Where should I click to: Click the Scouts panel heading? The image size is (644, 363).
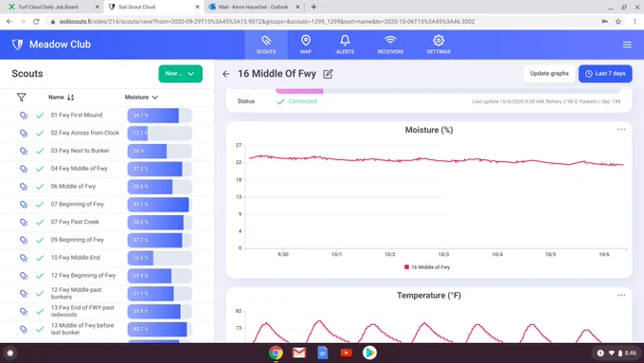click(27, 74)
